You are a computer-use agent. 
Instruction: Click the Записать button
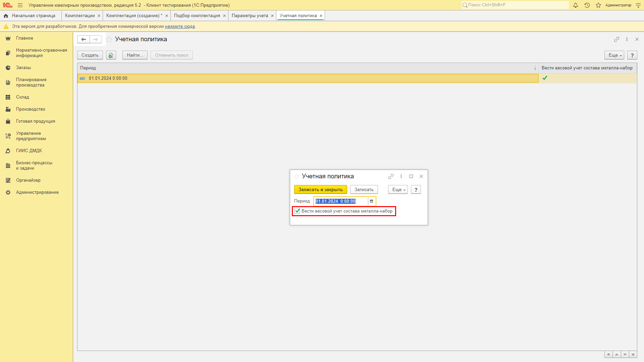[x=364, y=190]
